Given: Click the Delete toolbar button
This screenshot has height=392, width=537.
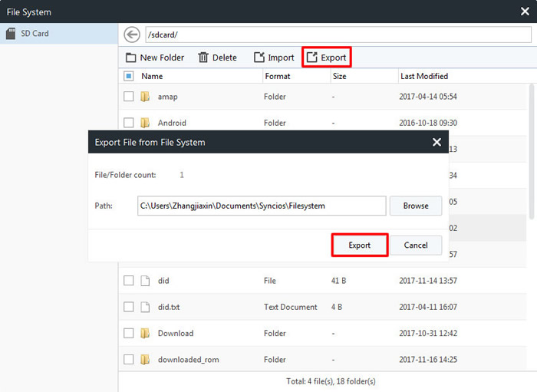Looking at the screenshot, I should [217, 58].
